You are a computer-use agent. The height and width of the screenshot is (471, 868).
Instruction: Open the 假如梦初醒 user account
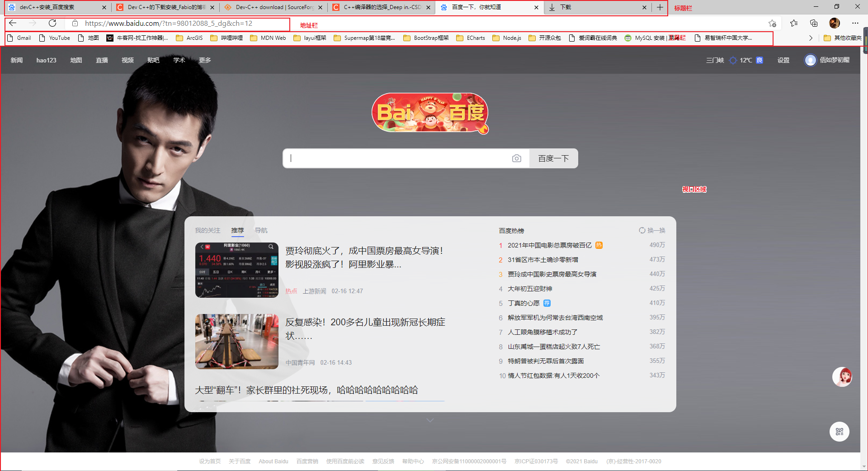point(827,60)
